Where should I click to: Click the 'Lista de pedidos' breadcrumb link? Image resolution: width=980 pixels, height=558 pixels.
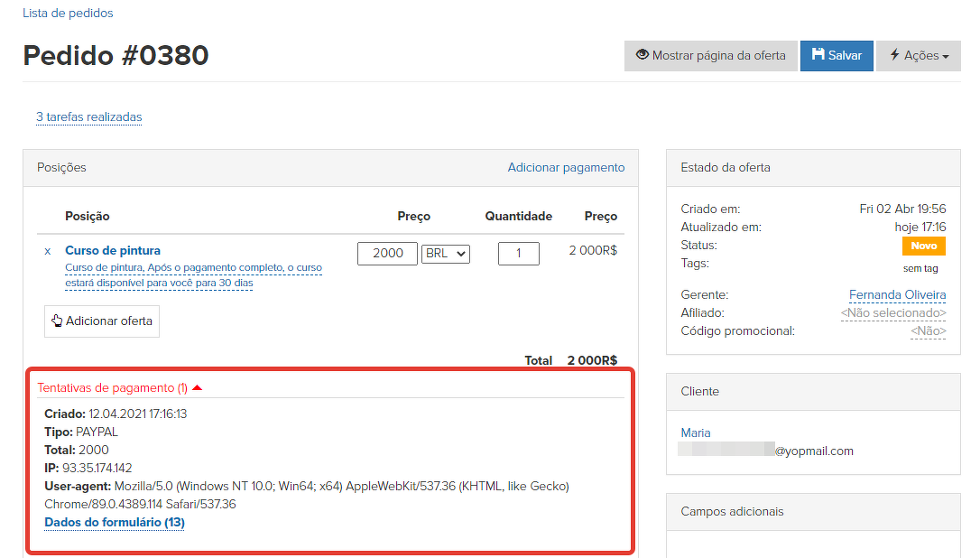coord(68,14)
